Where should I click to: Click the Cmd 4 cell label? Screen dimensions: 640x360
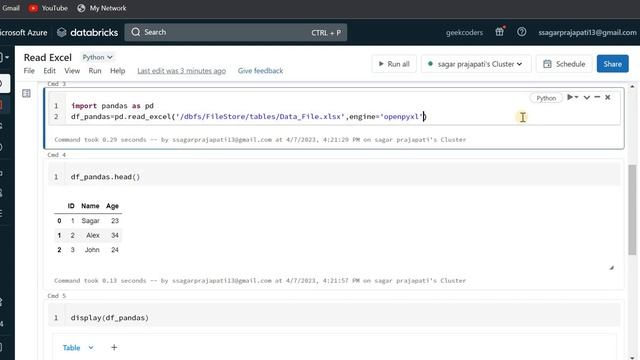tap(56, 155)
